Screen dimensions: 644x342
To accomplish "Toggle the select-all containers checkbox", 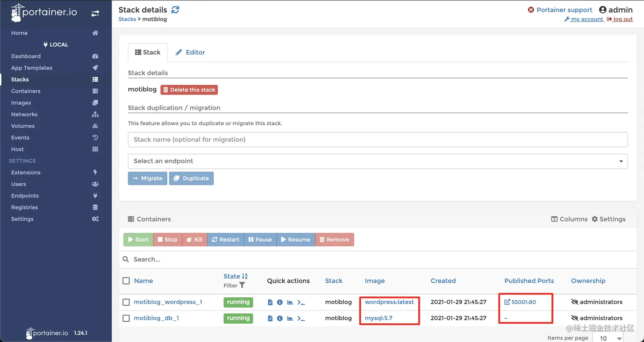I will [126, 281].
